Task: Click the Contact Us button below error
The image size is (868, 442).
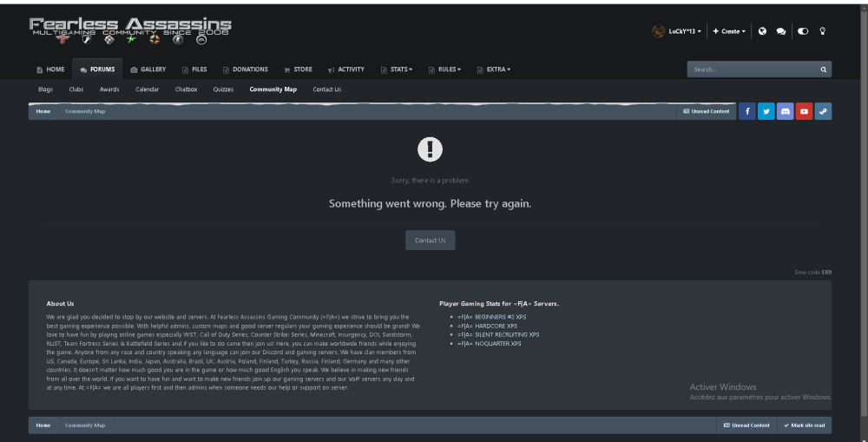Action: pos(431,241)
